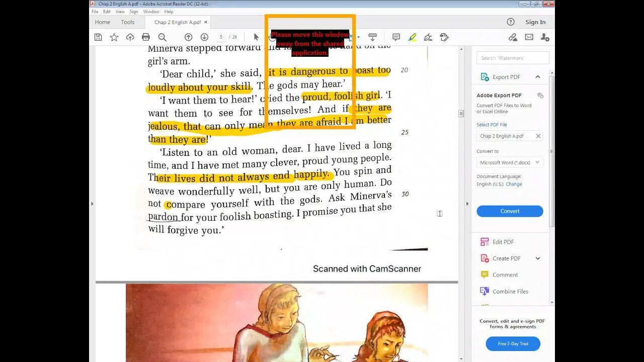Open the Edit menu
Viewport: 644px width, 362px height.
[x=107, y=12]
